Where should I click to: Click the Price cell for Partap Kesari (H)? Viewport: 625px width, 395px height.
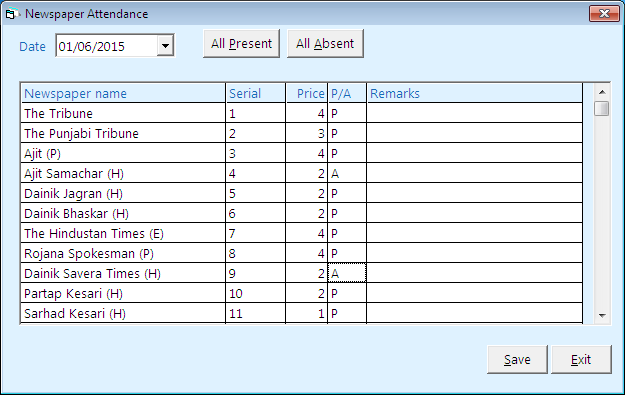307,293
